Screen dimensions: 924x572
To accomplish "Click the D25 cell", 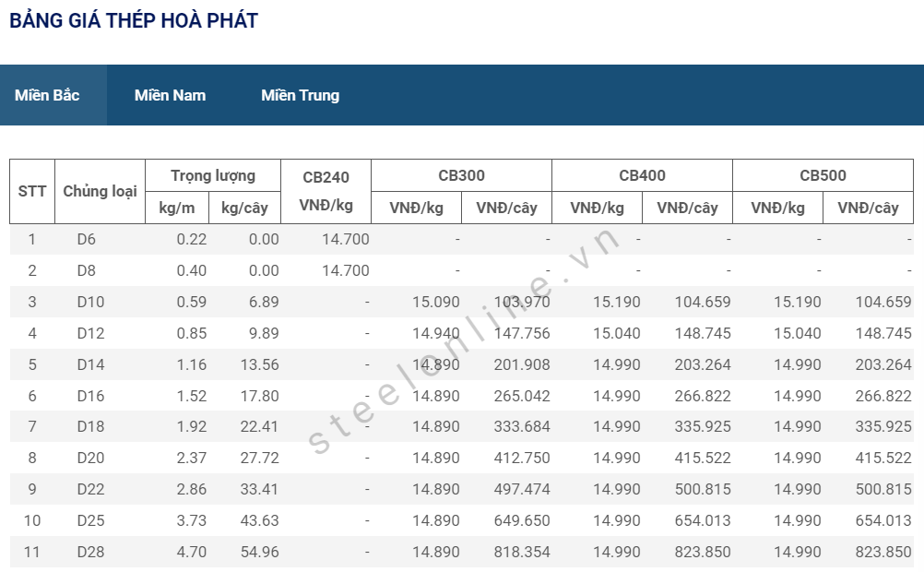I will coord(90,520).
